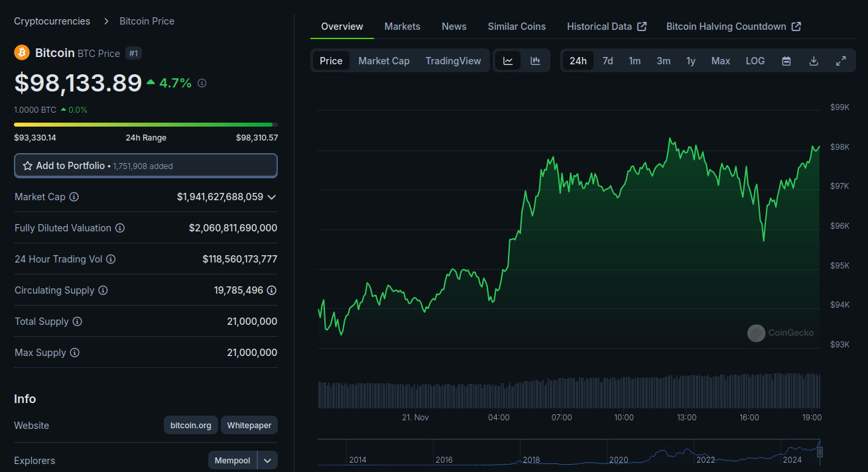Open the Overview tab
Screen dimensions: 868x472
point(342,27)
